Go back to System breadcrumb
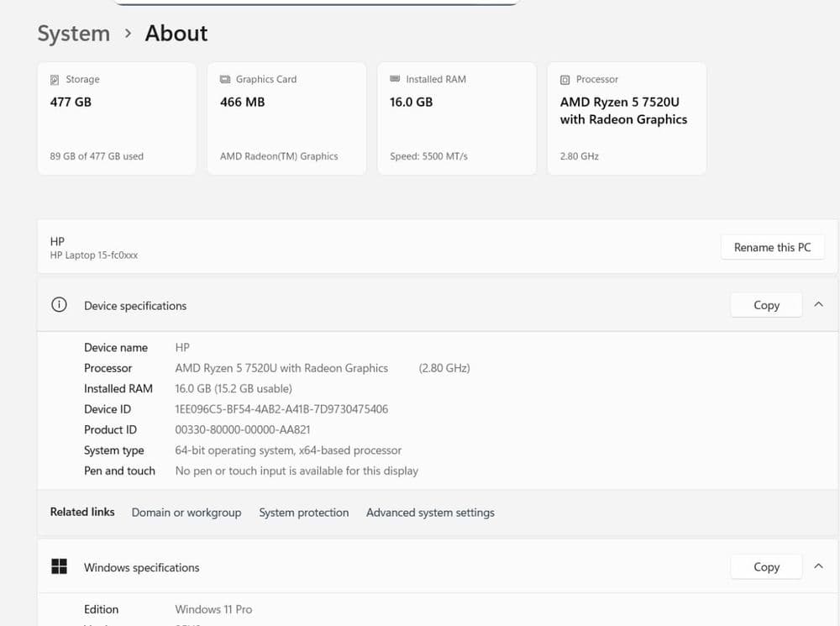Screen dimensions: 840x626 click(74, 34)
